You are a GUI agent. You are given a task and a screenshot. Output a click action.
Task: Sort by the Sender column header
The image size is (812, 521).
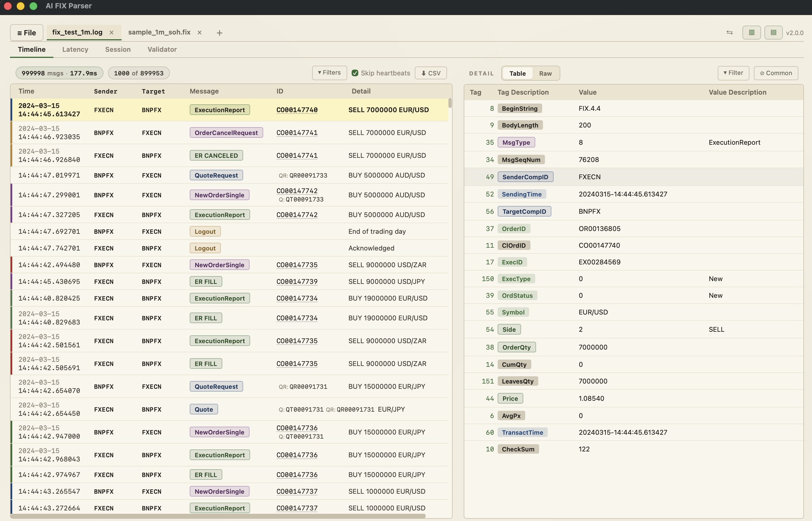105,91
